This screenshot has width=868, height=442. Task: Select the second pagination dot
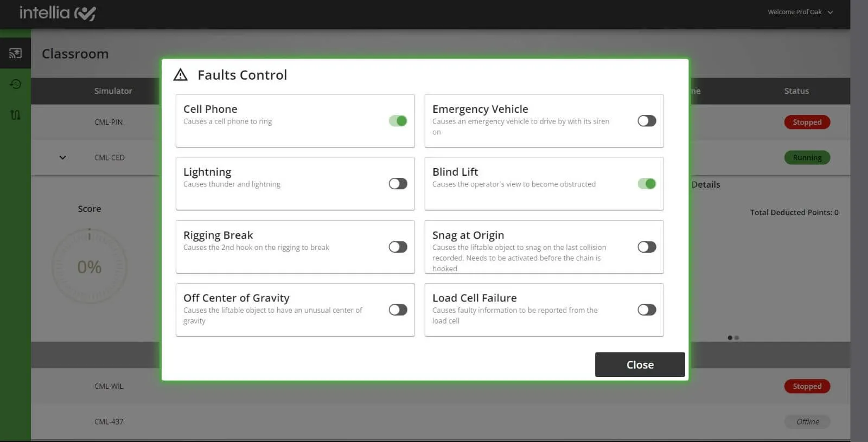coord(737,337)
